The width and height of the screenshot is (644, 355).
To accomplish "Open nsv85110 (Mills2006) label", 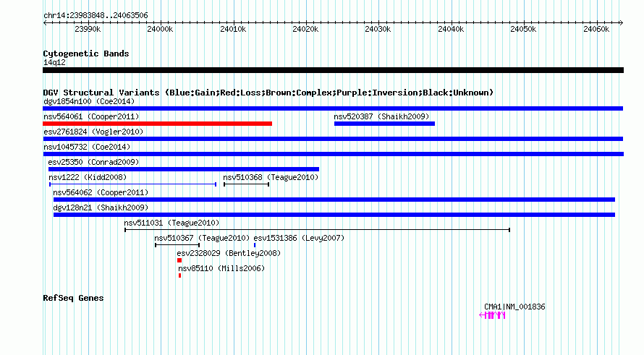I will [x=221, y=268].
